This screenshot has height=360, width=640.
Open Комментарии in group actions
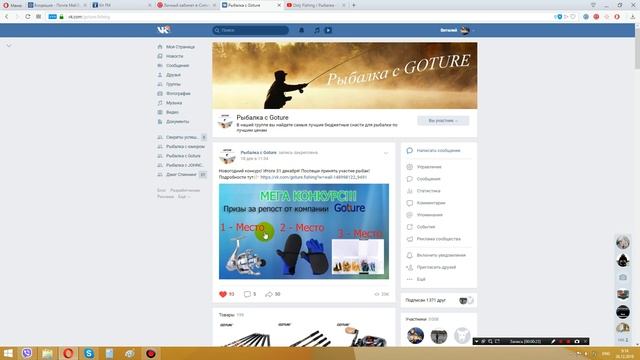(x=431, y=203)
